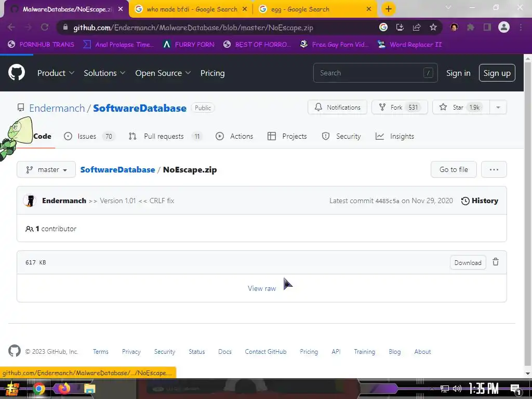Open Word Replacer II bookmark
The image size is (532, 399).
[409, 45]
